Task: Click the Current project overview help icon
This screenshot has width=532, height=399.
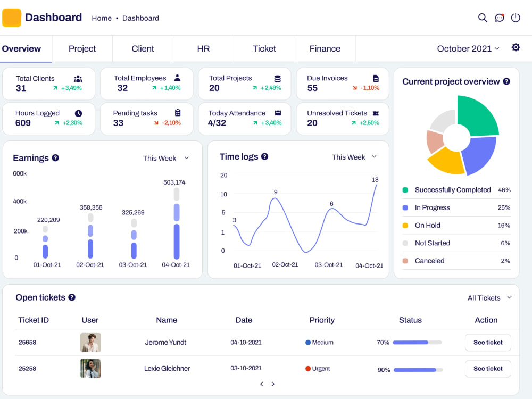Action: (506, 81)
